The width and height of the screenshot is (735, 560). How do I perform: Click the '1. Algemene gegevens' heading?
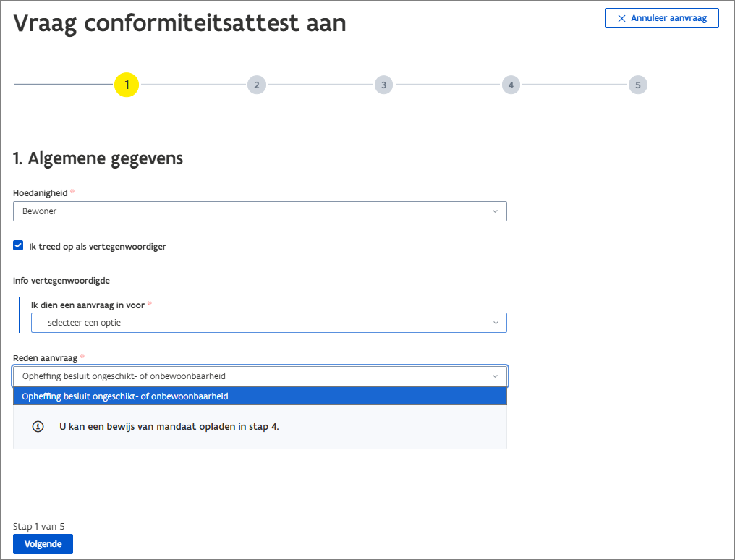[x=98, y=158]
